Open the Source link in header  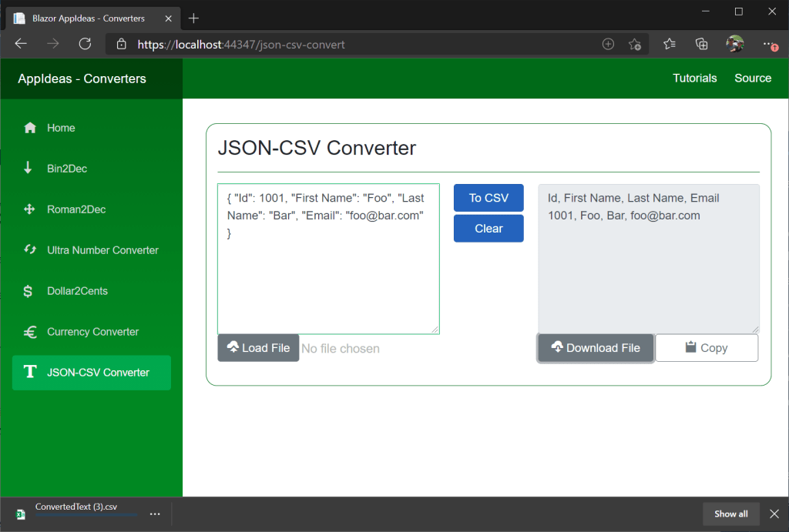(753, 79)
